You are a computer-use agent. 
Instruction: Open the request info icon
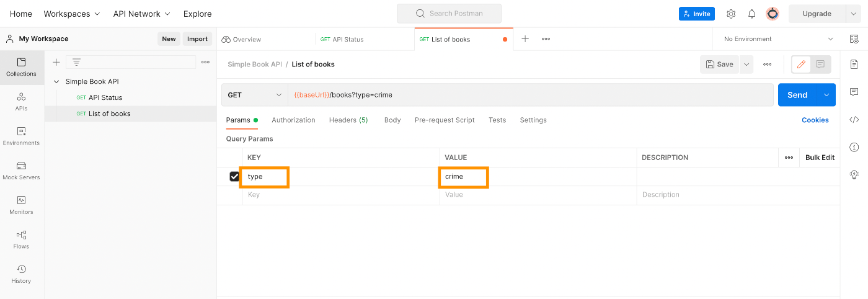click(854, 147)
